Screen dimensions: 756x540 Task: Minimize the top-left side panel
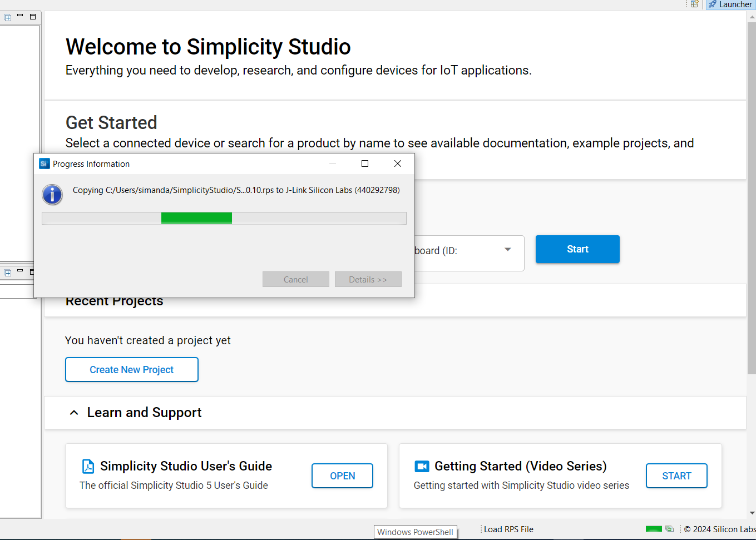pyautogui.click(x=20, y=16)
